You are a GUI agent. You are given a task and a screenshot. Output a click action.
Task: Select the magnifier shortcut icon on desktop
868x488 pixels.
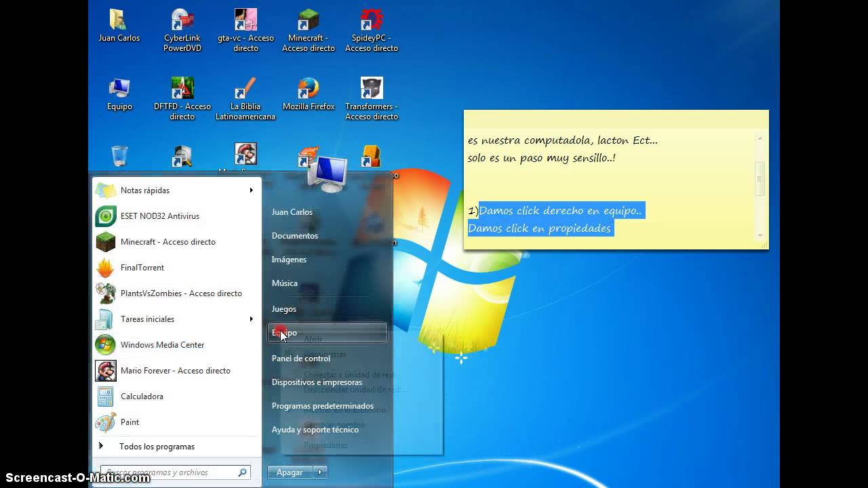click(x=182, y=157)
